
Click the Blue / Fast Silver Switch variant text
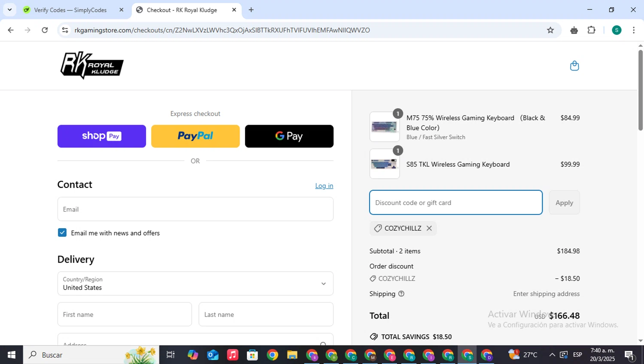pos(436,137)
